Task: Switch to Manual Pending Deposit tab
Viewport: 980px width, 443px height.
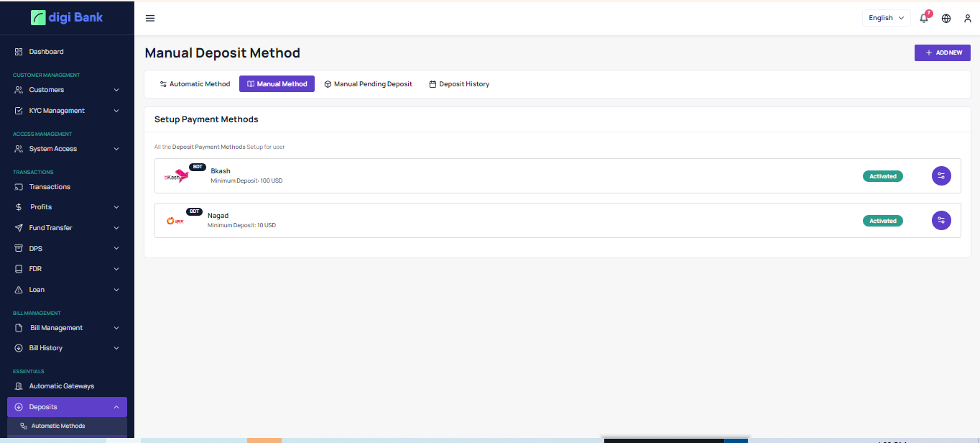Action: tap(368, 84)
